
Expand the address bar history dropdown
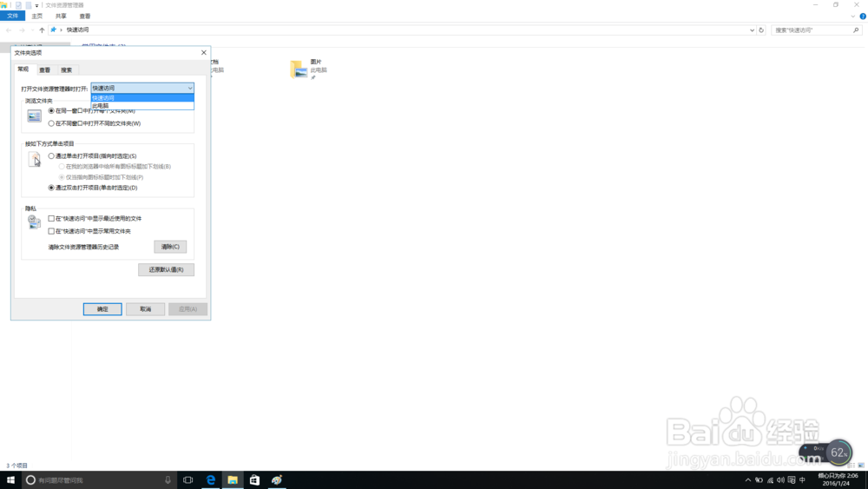tap(752, 30)
